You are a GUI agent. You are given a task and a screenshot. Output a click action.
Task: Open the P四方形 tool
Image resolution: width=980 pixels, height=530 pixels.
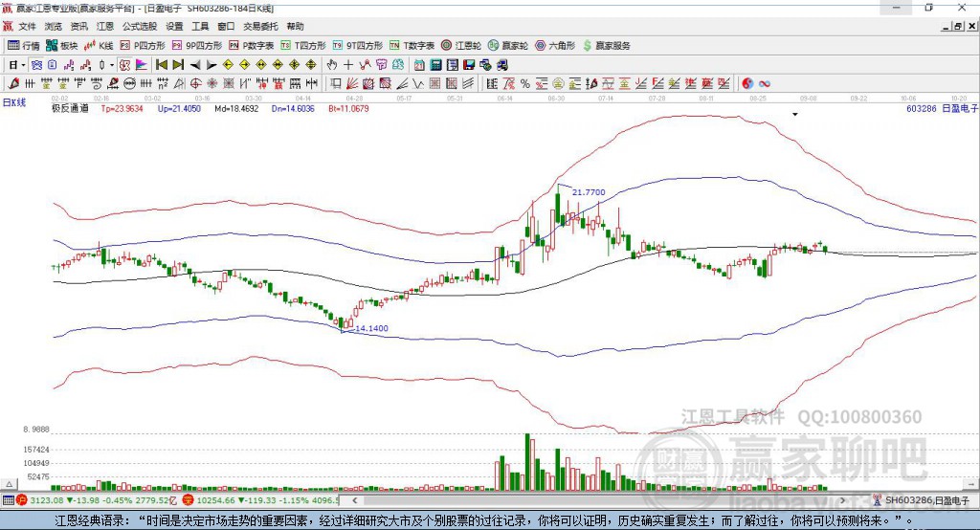(143, 46)
